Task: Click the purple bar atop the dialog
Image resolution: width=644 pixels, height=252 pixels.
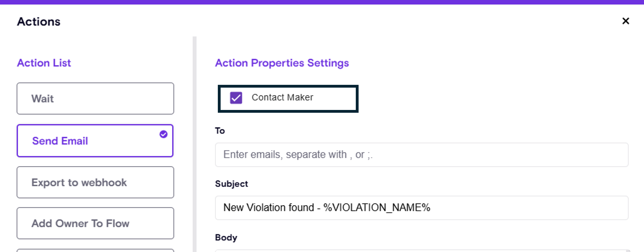Action: point(322,2)
